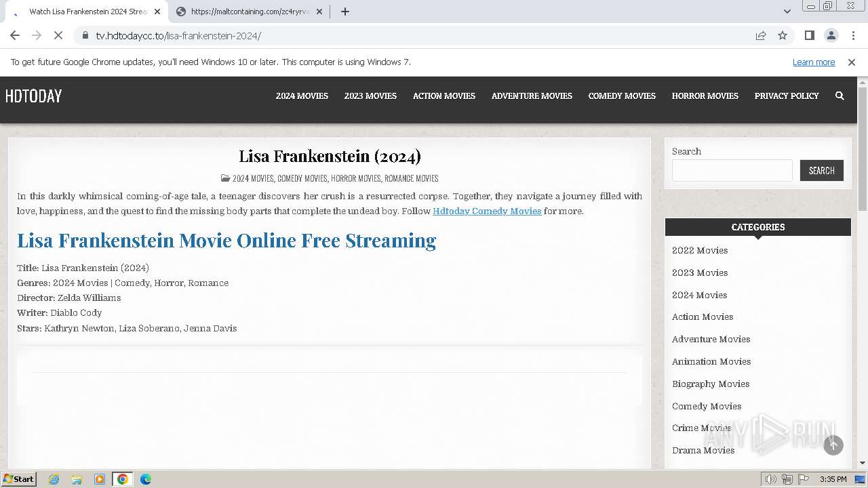Open the Action Center flag icon
The height and width of the screenshot is (488, 868).
point(804,479)
